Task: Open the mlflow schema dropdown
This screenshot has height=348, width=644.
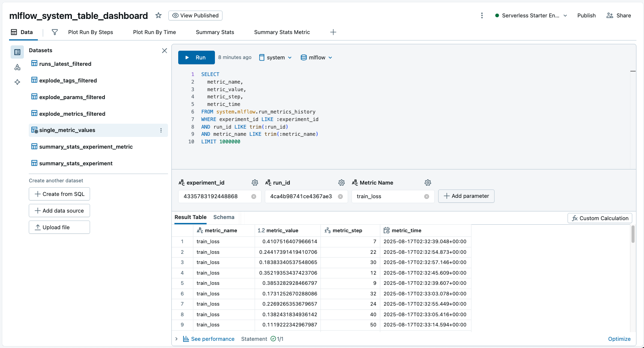Action: click(x=316, y=57)
